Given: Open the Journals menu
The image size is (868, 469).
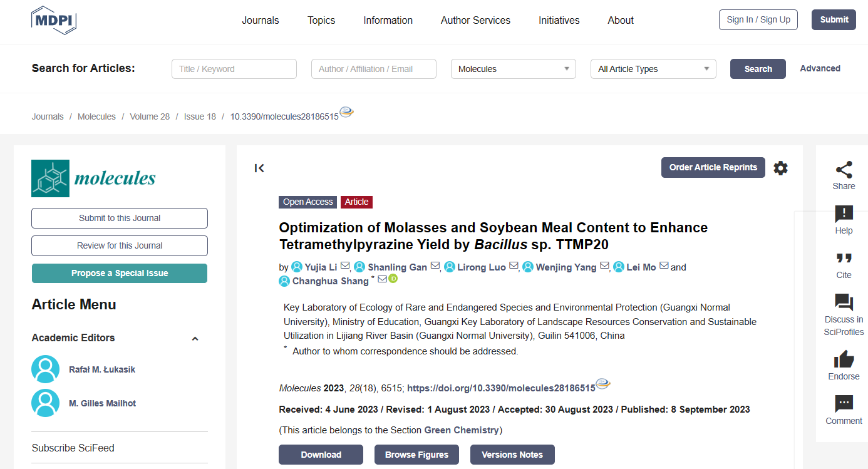Looking at the screenshot, I should click(261, 20).
